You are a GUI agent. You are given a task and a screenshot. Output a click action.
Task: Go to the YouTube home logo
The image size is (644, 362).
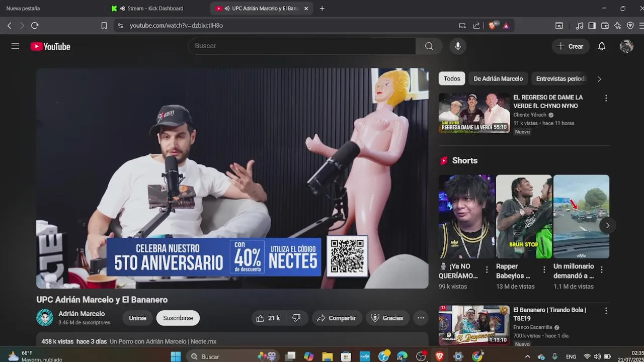coord(50,46)
